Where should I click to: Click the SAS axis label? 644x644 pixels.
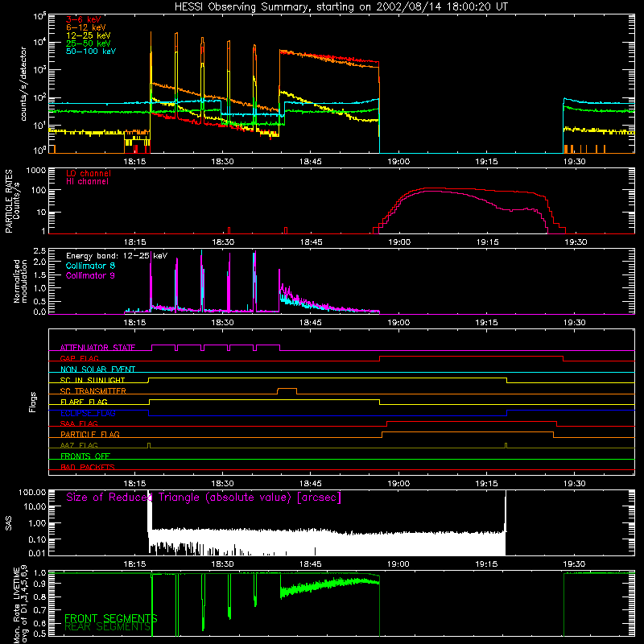[x=9, y=523]
